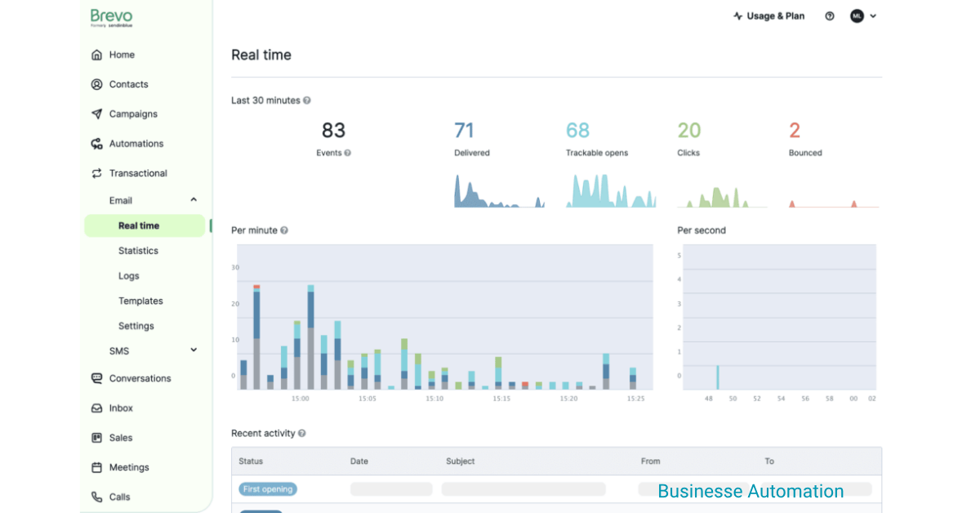The width and height of the screenshot is (980, 513).
Task: Click the help question mark icon in header
Action: [830, 16]
